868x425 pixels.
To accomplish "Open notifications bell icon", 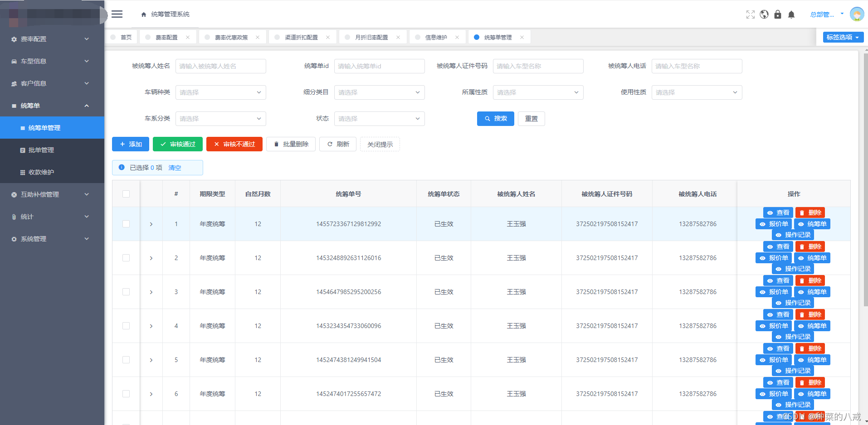I will pyautogui.click(x=791, y=14).
